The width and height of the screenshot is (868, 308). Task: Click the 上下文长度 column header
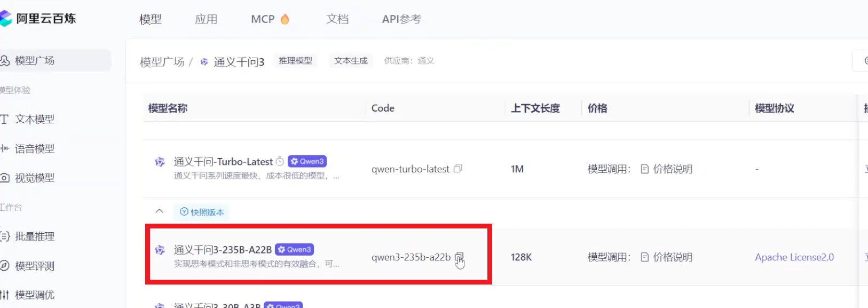pyautogui.click(x=535, y=108)
